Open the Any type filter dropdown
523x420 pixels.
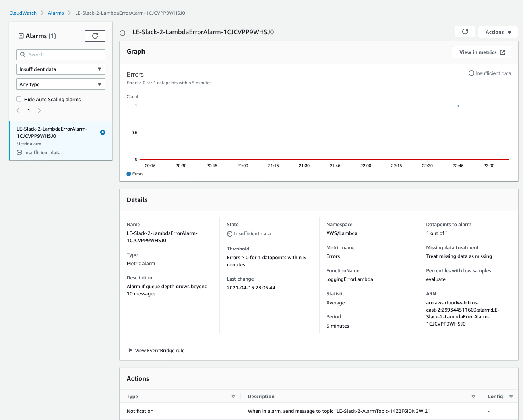60,84
